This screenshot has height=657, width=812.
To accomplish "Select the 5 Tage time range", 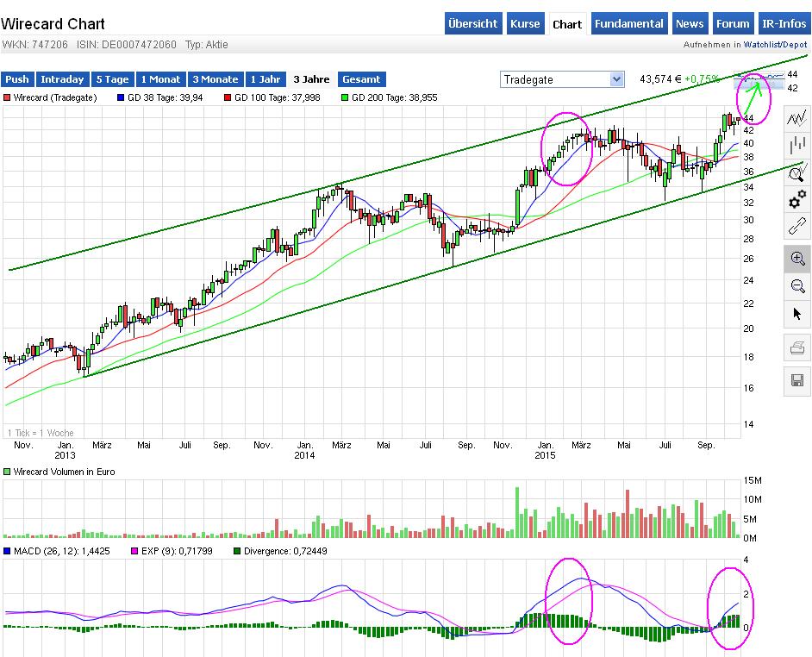I will click(x=112, y=79).
